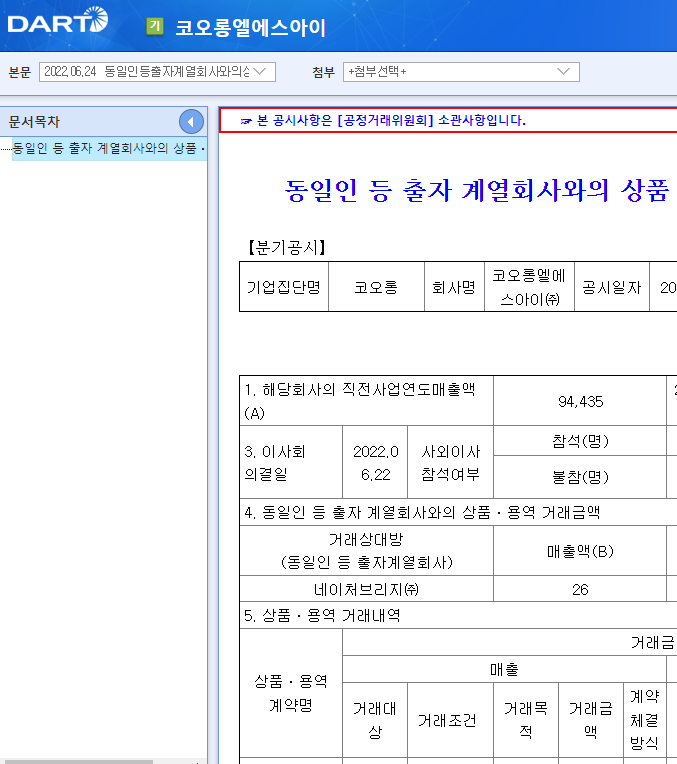Select the 동일인 등 출자 계열회사와의 상품 tree item
677x764 pixels.
[109, 148]
